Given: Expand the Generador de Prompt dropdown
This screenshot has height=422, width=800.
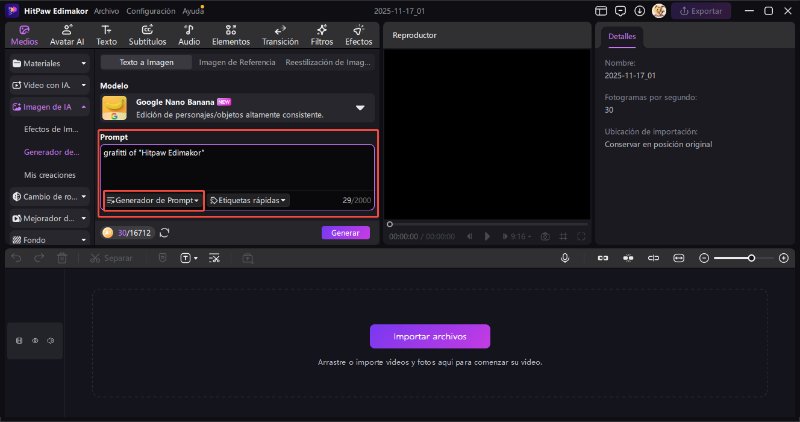Looking at the screenshot, I should [153, 200].
